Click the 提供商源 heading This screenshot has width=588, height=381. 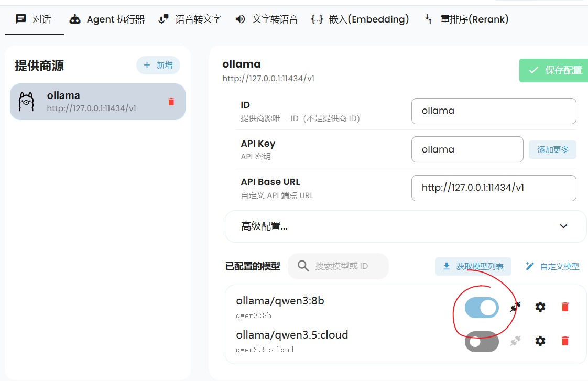tap(39, 66)
